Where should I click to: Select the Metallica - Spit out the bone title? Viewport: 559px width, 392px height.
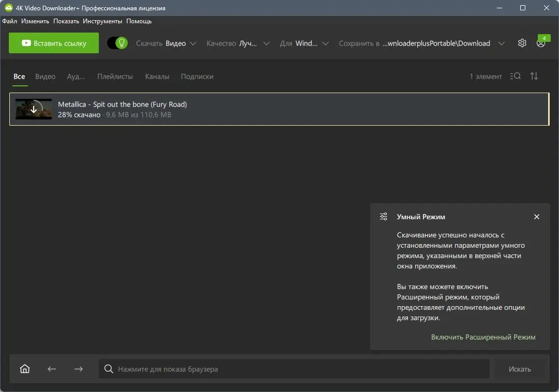122,104
